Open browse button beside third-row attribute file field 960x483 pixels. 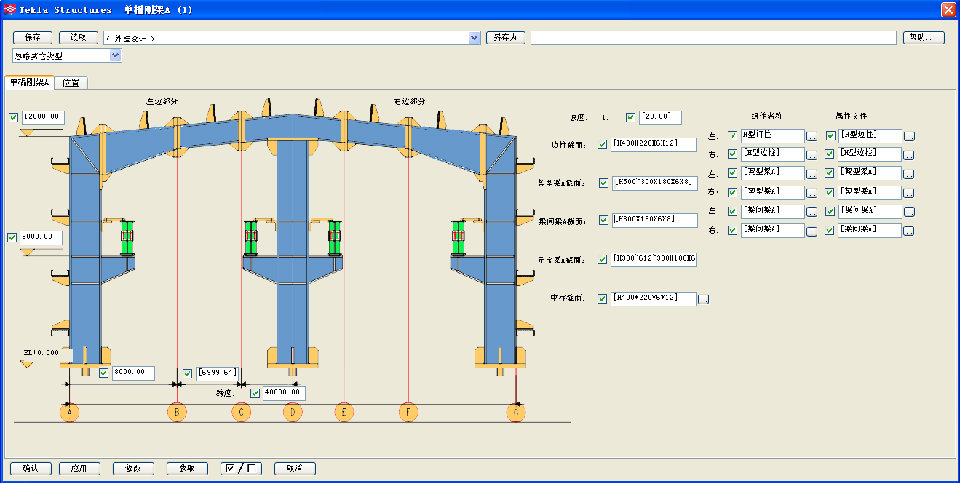tap(909, 174)
